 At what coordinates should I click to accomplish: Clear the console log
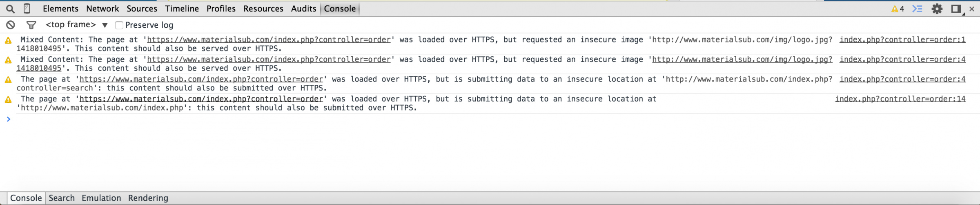pos(11,25)
